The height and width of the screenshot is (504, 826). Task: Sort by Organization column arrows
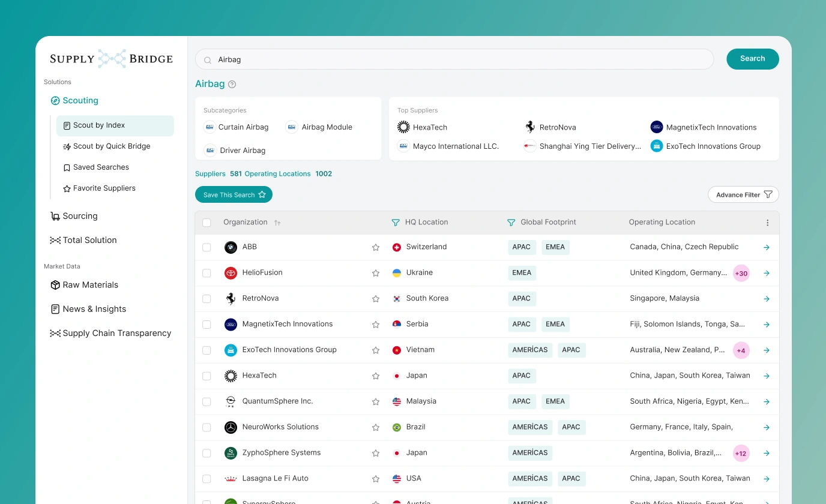pos(277,223)
